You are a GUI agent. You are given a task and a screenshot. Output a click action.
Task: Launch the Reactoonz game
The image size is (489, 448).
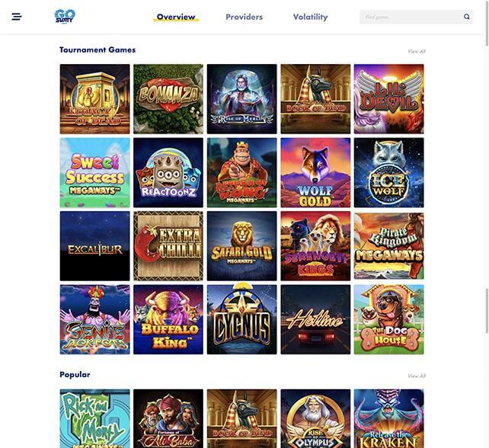coord(168,172)
